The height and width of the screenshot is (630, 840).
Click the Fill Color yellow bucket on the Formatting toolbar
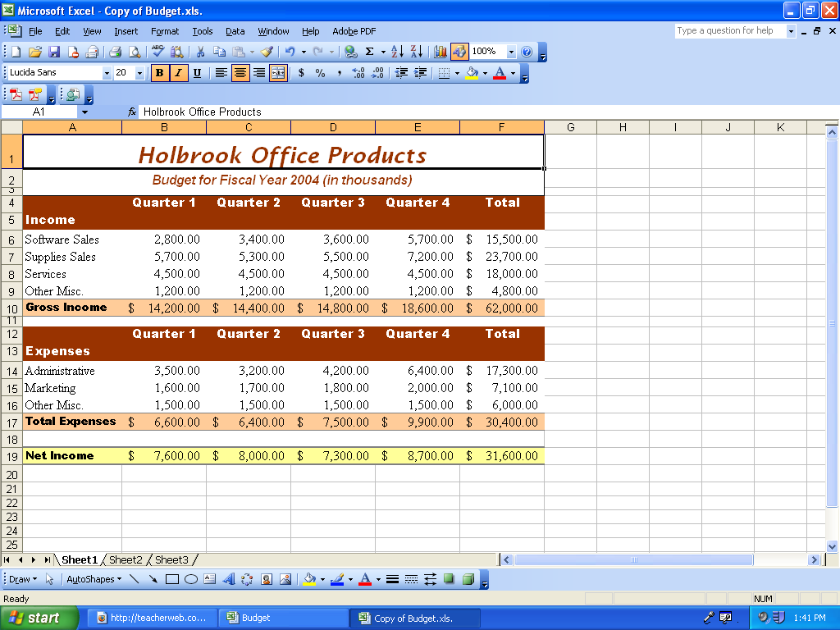[x=472, y=73]
